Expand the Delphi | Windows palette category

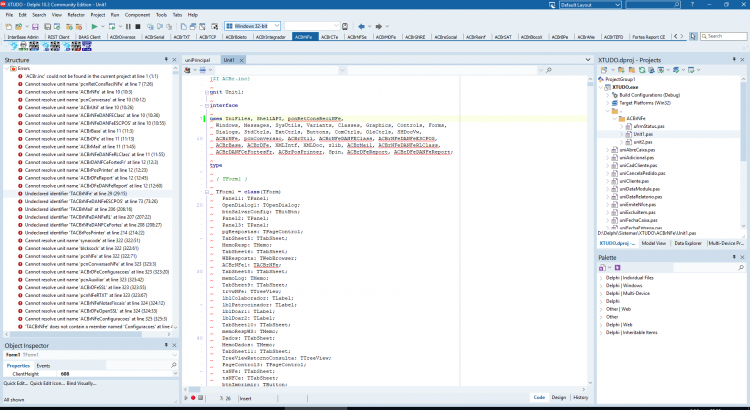click(x=601, y=286)
